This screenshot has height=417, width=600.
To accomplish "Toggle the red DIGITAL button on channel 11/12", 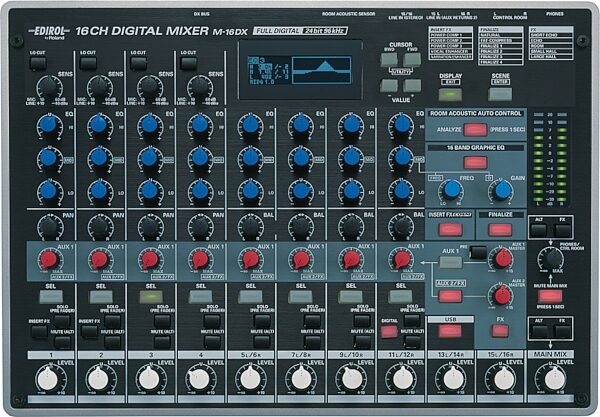I will (389, 331).
